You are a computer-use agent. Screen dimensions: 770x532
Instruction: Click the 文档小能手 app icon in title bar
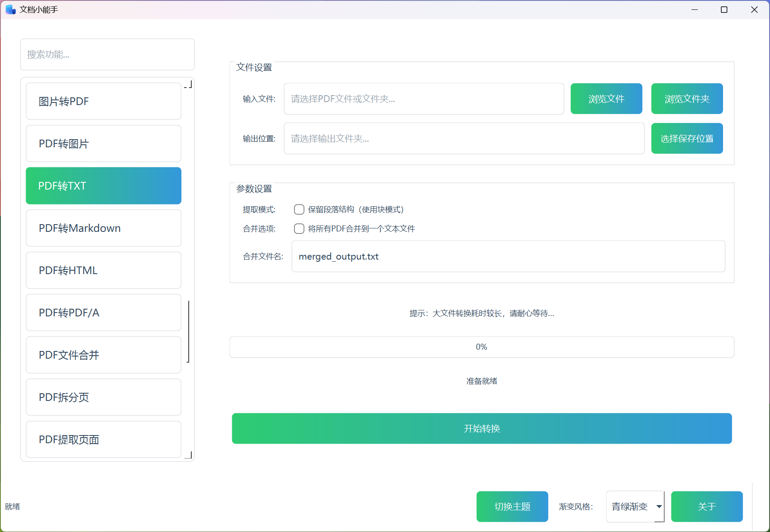(10, 9)
